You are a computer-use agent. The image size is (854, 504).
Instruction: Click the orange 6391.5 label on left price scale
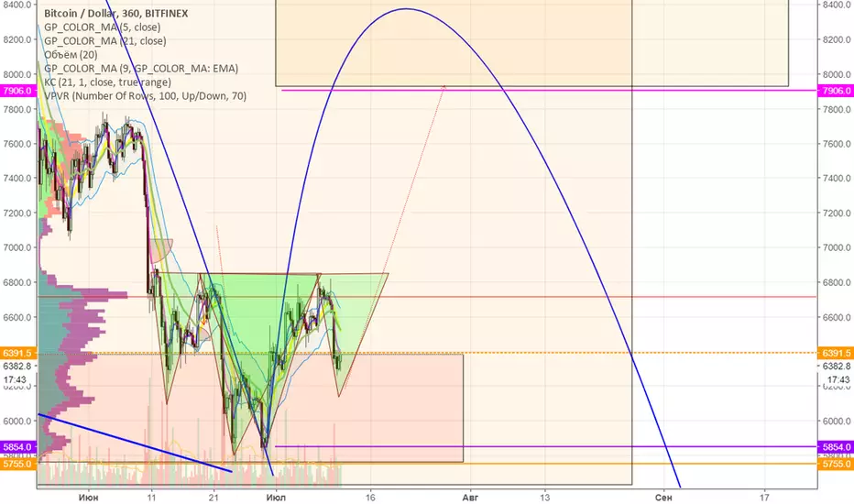[18, 353]
